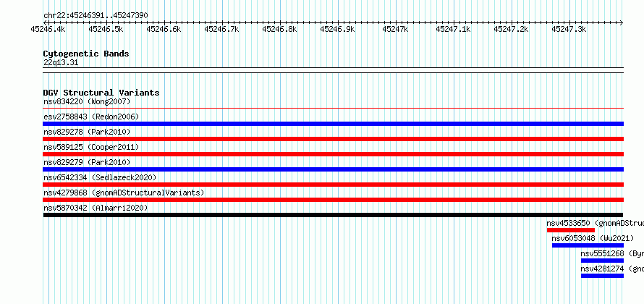Click the red bar under nsv4279868
The height and width of the screenshot is (304, 644).
point(333,200)
